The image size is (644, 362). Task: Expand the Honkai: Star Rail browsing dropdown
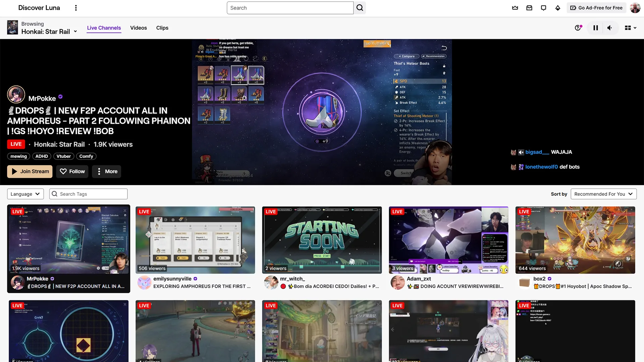click(75, 32)
